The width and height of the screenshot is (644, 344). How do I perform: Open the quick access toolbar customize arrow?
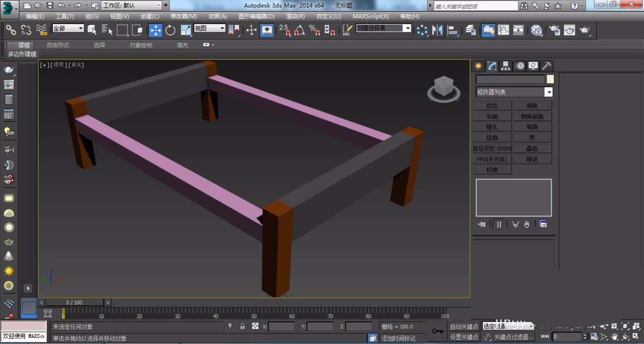click(166, 6)
